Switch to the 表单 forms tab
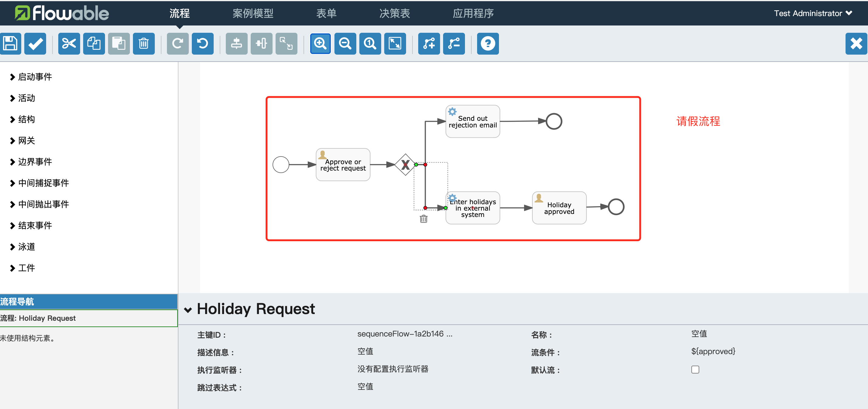Image resolution: width=868 pixels, height=409 pixels. click(x=326, y=13)
